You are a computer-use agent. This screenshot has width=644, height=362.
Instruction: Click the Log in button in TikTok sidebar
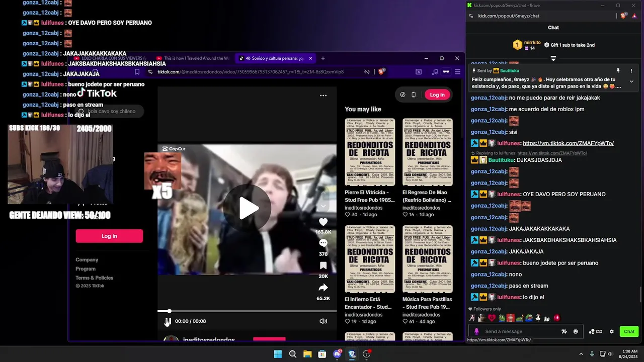(x=109, y=236)
